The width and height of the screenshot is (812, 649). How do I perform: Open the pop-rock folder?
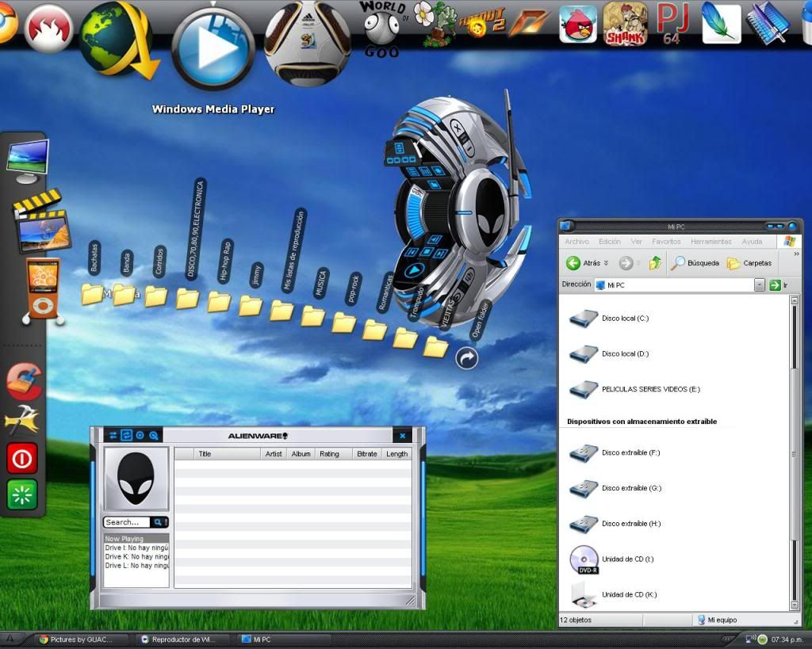coord(344,323)
